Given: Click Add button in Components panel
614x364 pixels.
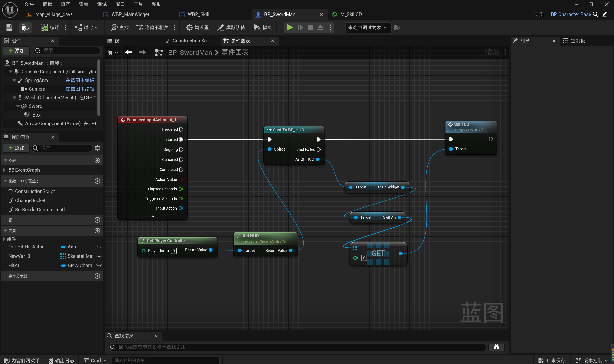Looking at the screenshot, I should 16,51.
